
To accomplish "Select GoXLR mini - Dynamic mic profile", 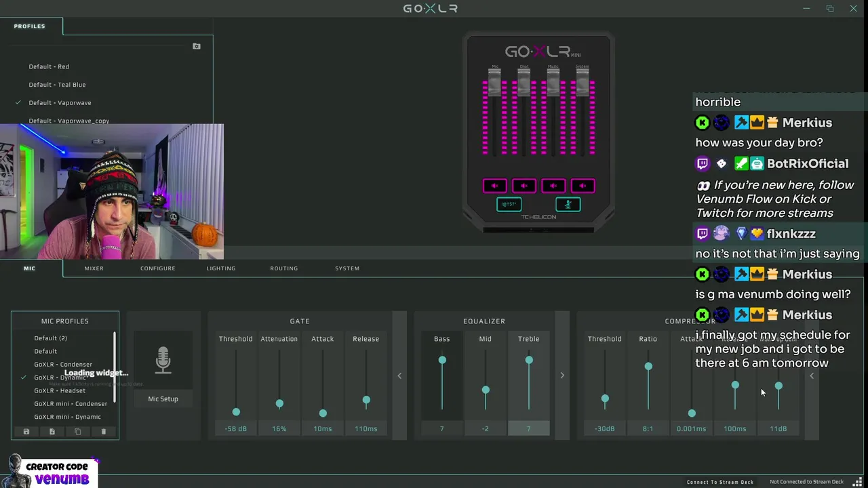I will point(67,417).
